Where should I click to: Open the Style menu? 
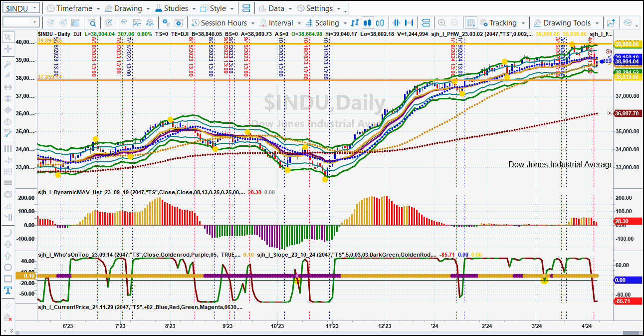coord(216,8)
